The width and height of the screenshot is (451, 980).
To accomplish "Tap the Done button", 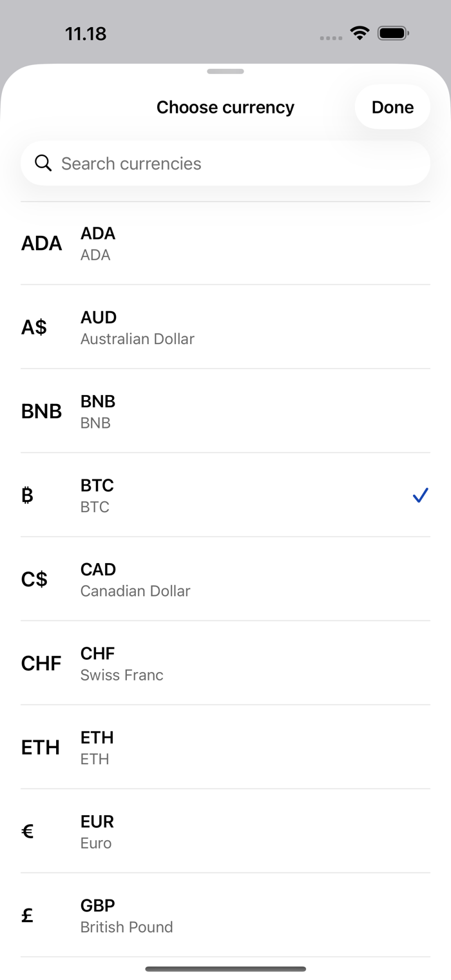I will [x=392, y=107].
